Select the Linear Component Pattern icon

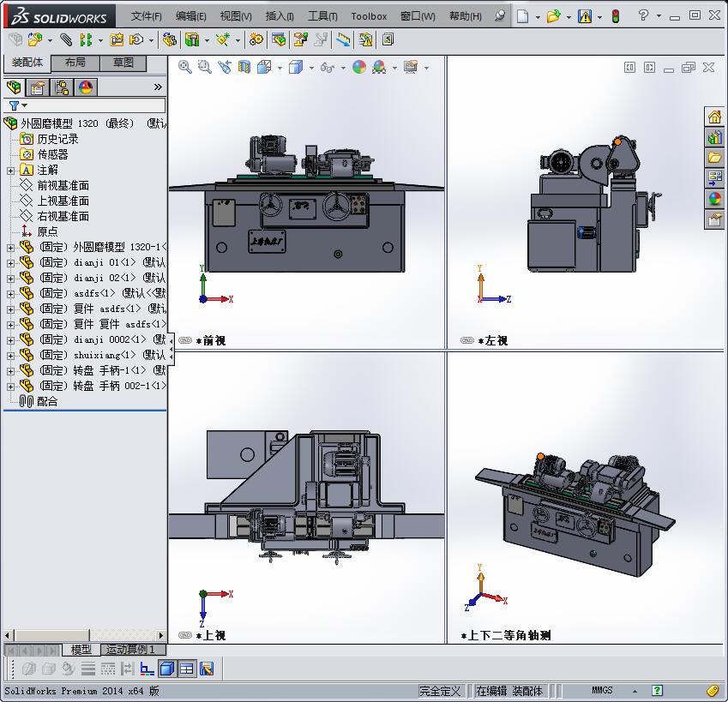pyautogui.click(x=86, y=40)
